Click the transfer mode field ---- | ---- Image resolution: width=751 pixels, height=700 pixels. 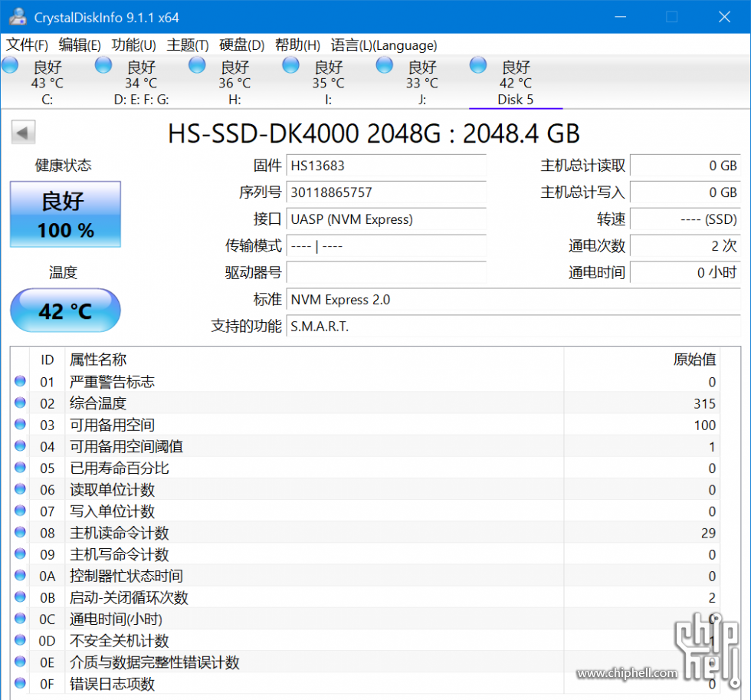pyautogui.click(x=386, y=246)
